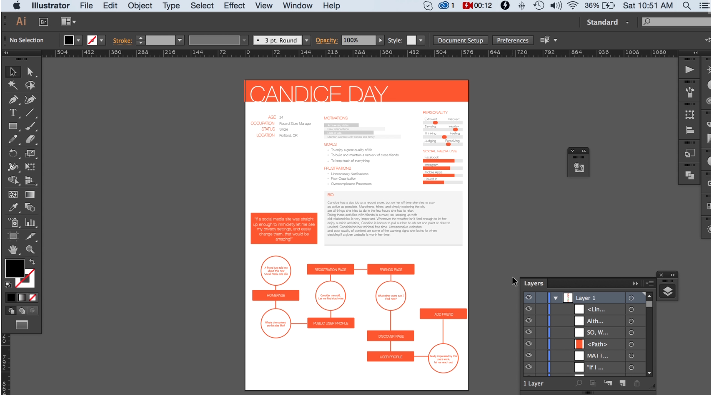
Task: Toggle lock column for Layer 1
Action: point(541,297)
